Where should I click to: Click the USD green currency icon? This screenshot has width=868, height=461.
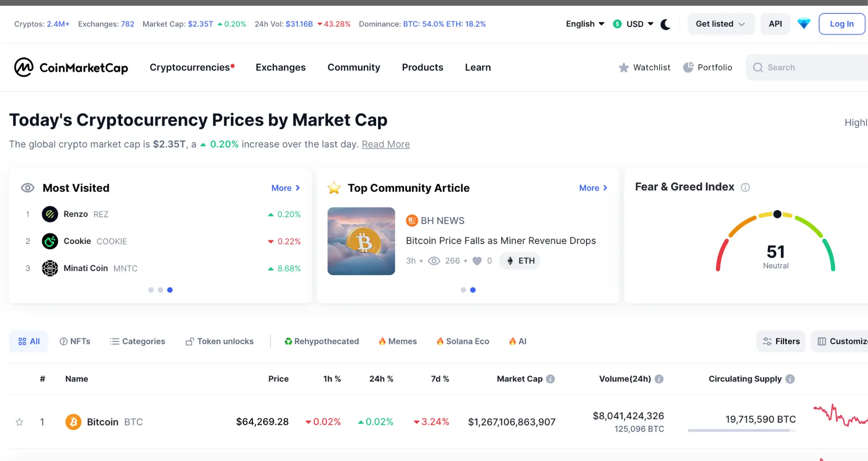pyautogui.click(x=617, y=24)
